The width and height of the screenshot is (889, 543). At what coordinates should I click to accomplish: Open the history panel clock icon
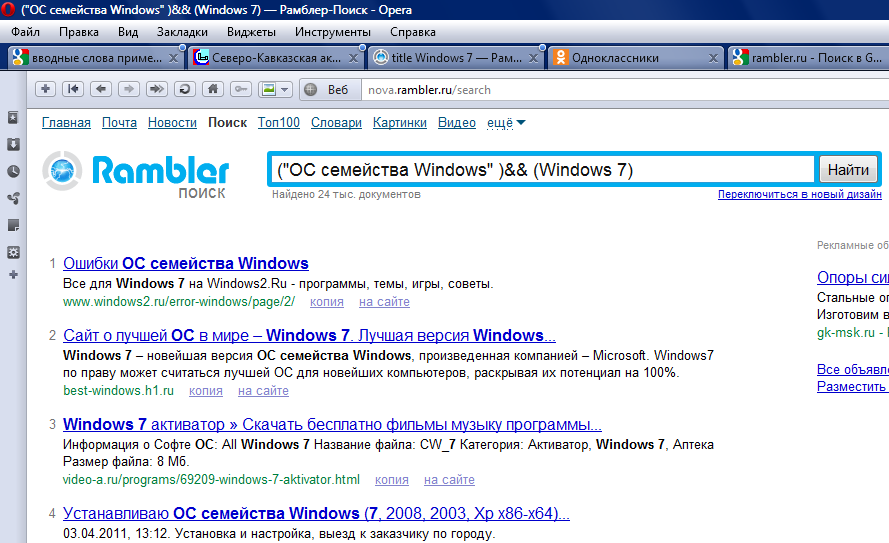click(x=13, y=171)
